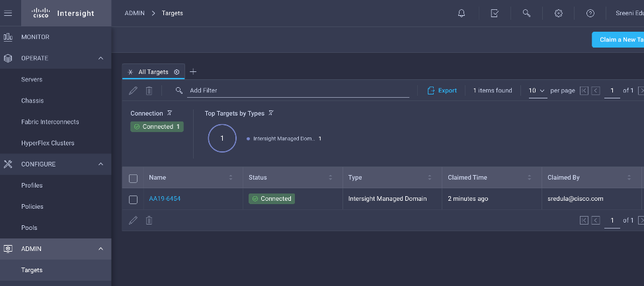Viewport: 644px width, 286px height.
Task: Open Servers in the sidebar
Action: coord(32,79)
